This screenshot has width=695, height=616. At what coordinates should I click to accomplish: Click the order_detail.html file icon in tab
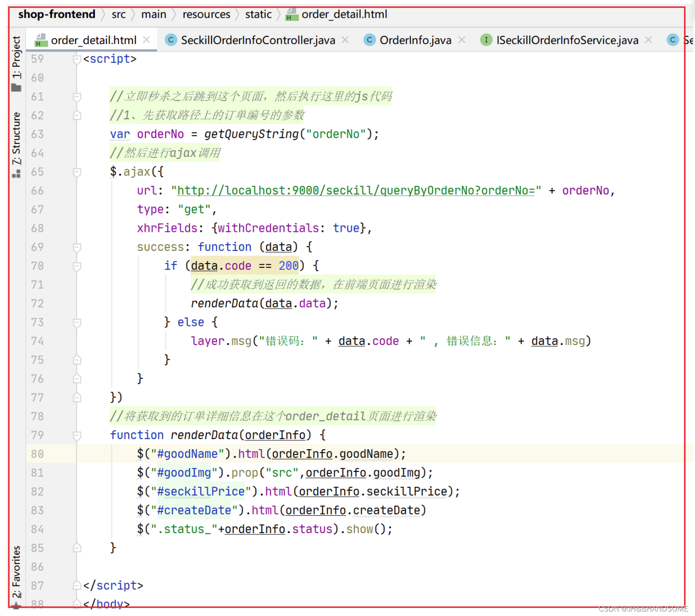(41, 40)
